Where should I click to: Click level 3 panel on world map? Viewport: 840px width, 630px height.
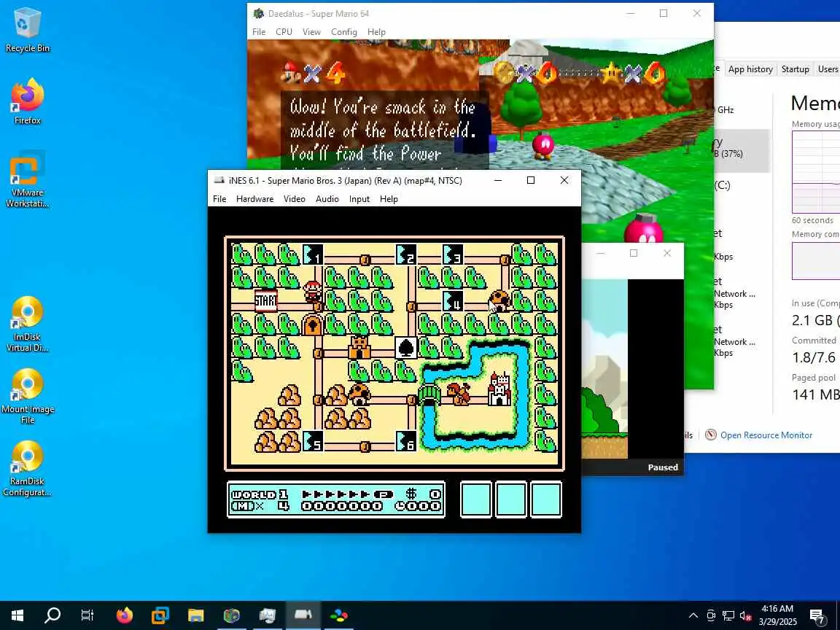click(x=452, y=254)
